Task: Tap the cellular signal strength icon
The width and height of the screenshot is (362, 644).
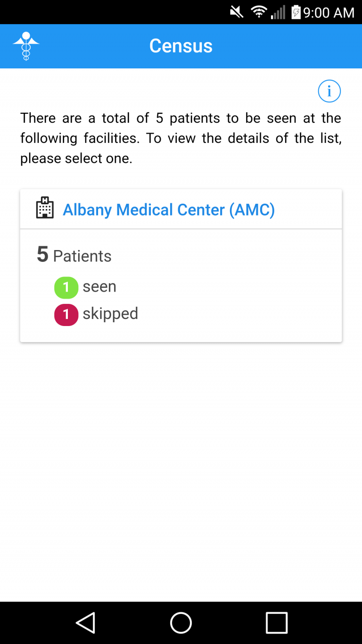Action: coord(278,12)
